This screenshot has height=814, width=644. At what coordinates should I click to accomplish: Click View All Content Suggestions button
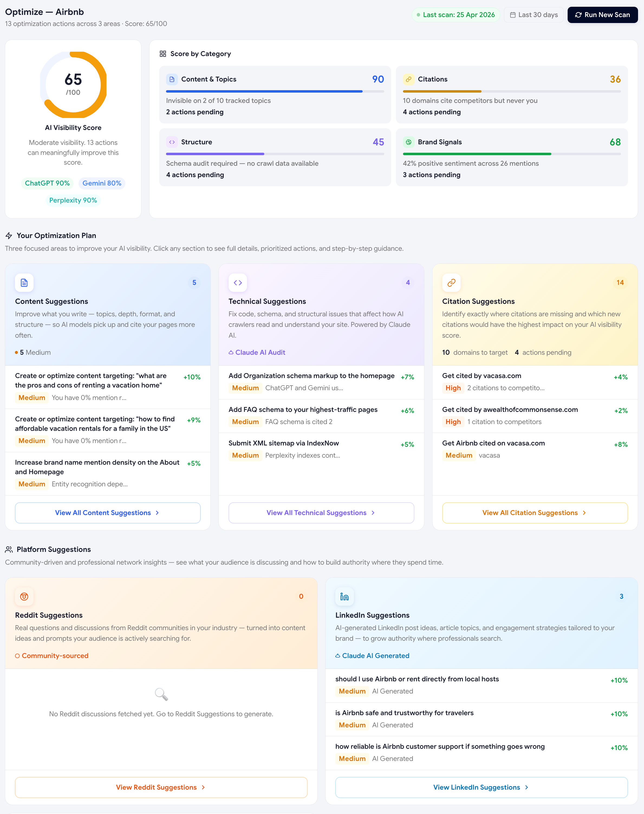(108, 513)
